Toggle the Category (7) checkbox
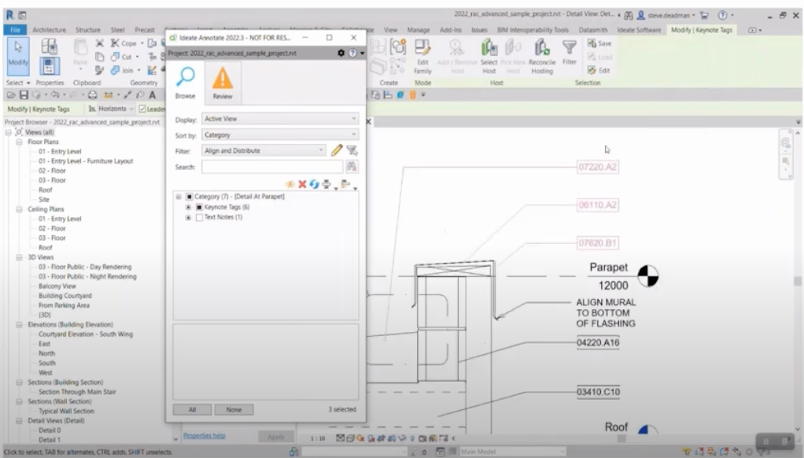This screenshot has height=458, width=804. [189, 196]
